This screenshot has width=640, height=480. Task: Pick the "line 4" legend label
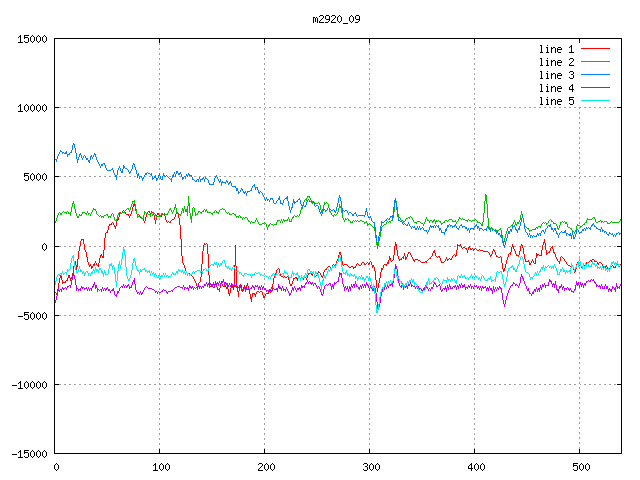pos(556,88)
